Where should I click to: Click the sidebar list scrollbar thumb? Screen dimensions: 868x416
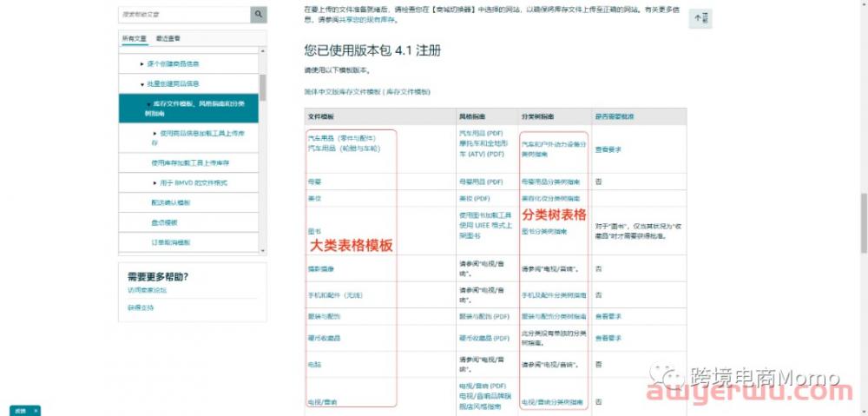point(262,88)
